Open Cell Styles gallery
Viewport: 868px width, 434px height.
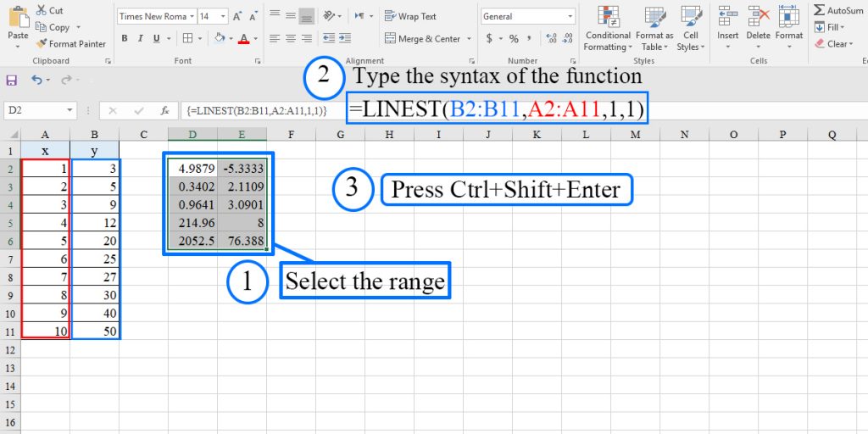tap(691, 29)
